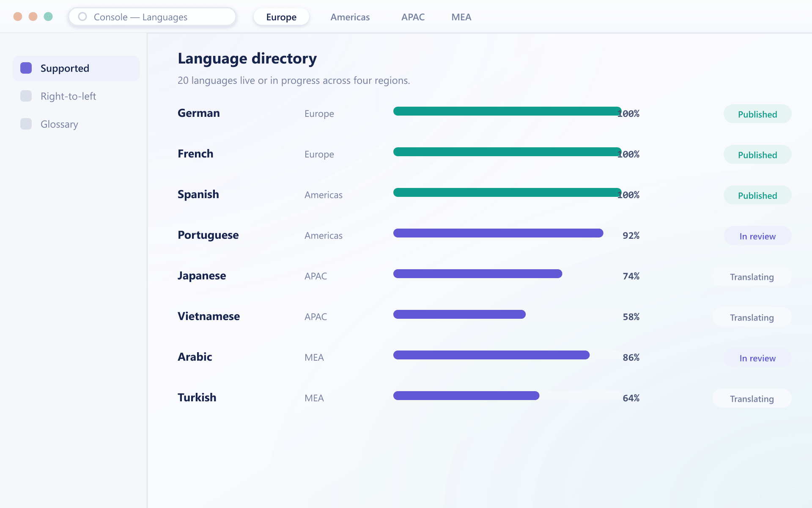Click the Language directory heading
The width and height of the screenshot is (812, 508).
click(247, 58)
